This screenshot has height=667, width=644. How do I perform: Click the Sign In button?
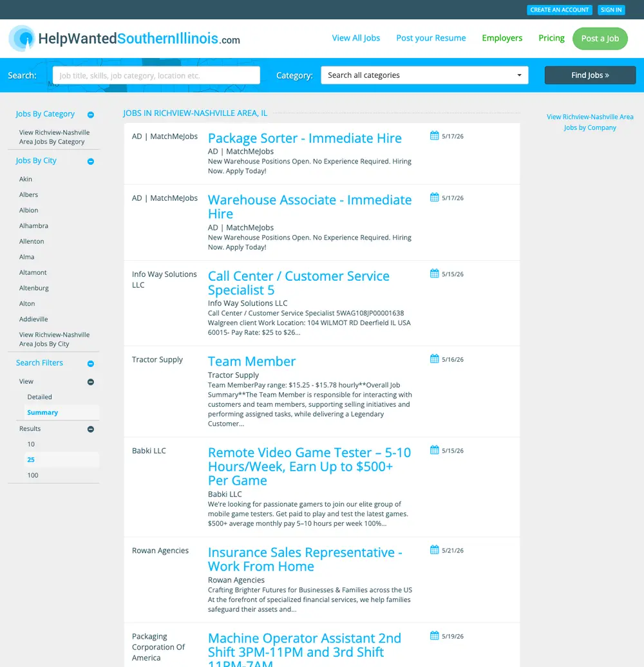[x=611, y=10]
